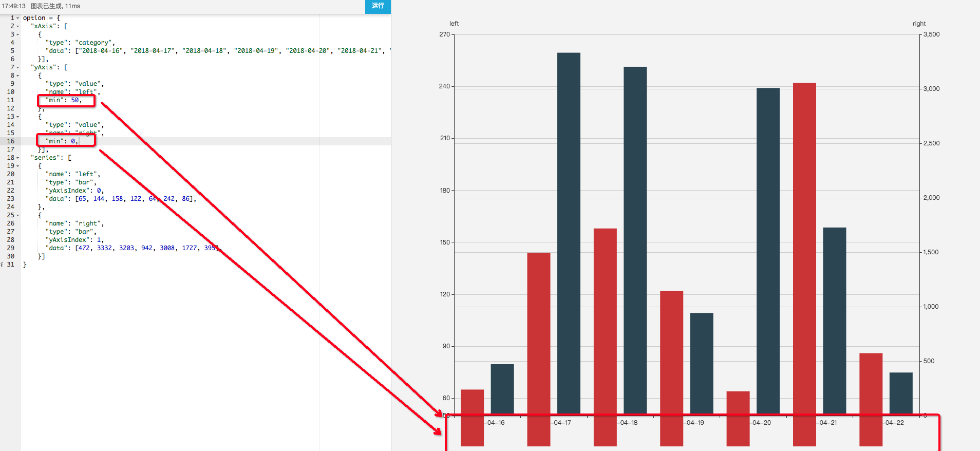This screenshot has width=980, height=451.
Task: Collapse the fold arrow on line 13
Action: (17, 117)
